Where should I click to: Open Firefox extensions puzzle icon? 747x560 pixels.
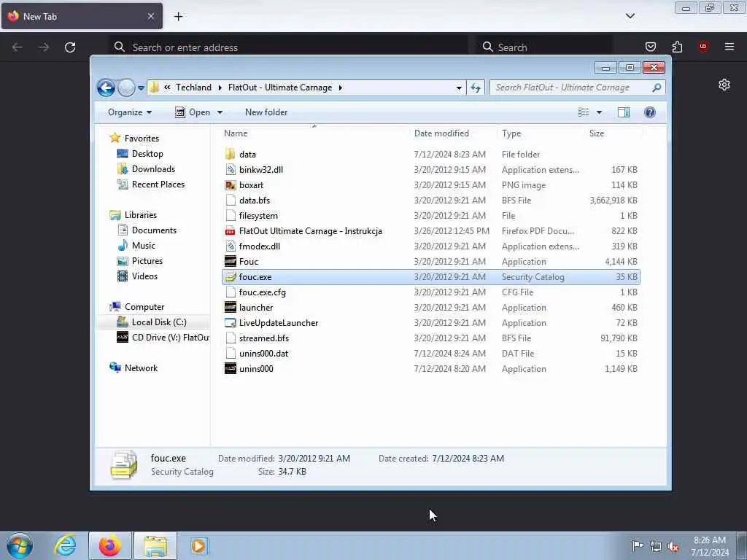point(677,47)
